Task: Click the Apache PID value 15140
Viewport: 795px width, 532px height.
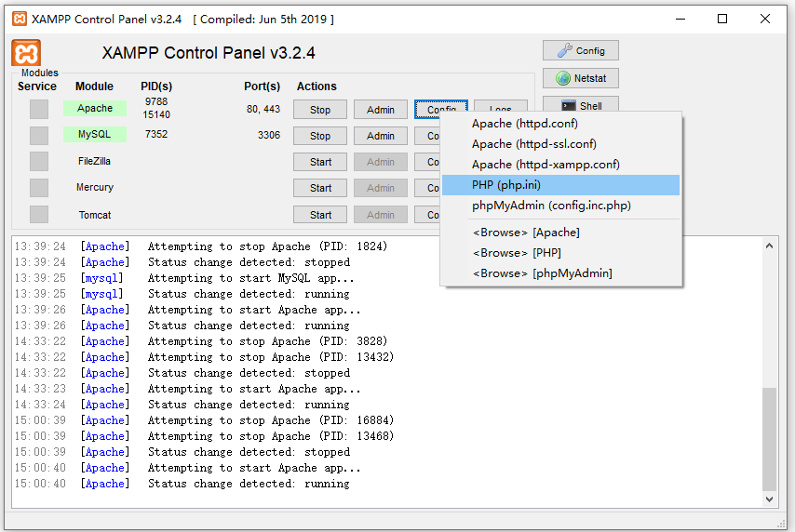Action: pyautogui.click(x=156, y=115)
